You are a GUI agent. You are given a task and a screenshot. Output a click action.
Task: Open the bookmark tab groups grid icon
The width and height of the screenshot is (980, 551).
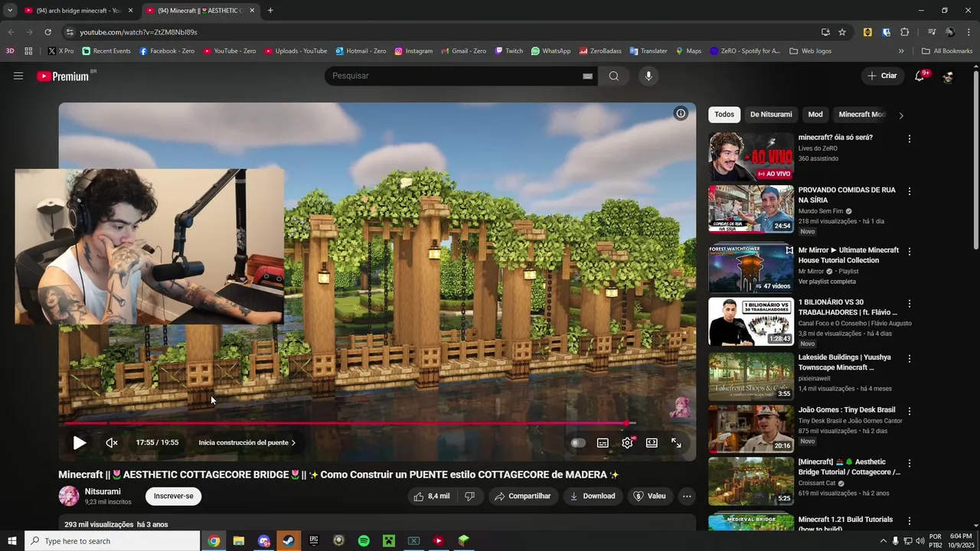(x=28, y=51)
